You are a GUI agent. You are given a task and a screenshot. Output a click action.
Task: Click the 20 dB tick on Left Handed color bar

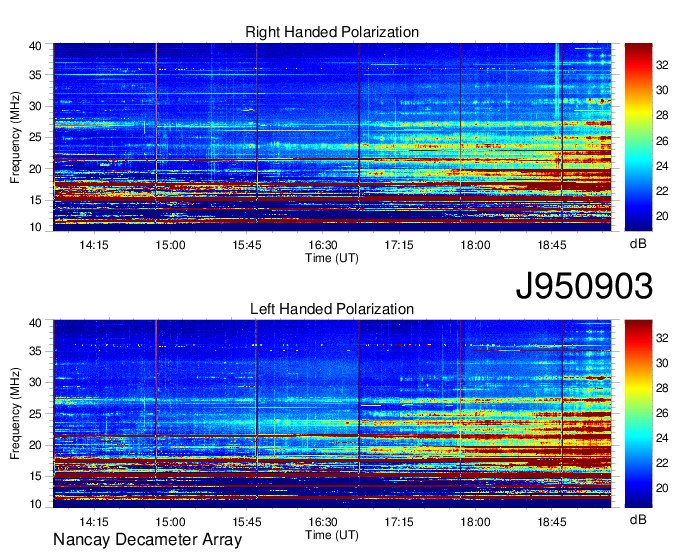(662, 489)
